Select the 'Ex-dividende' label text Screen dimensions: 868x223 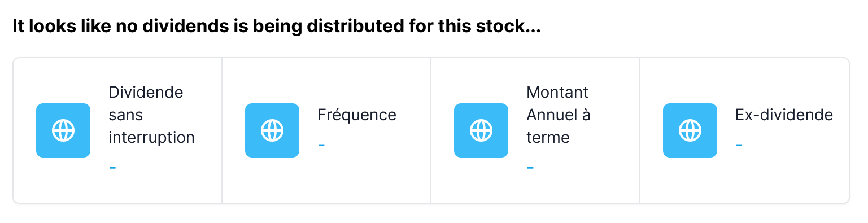coord(784,115)
